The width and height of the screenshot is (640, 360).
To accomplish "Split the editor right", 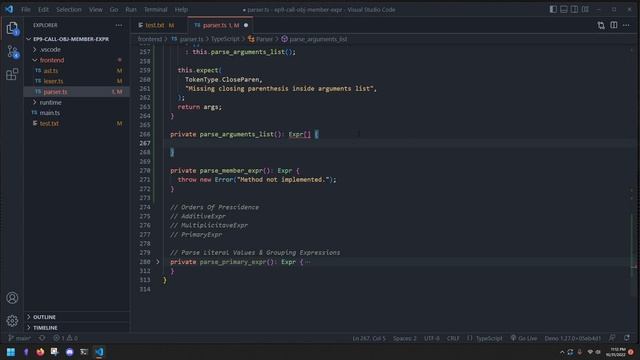I will [x=613, y=25].
